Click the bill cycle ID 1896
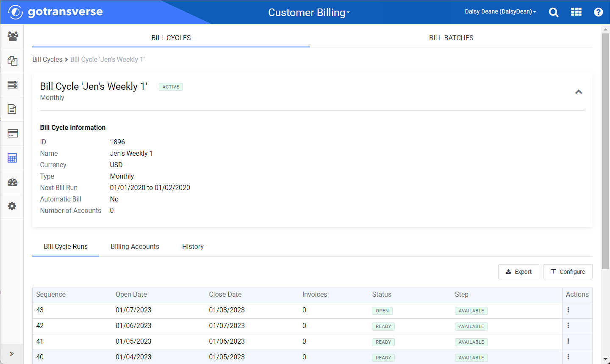This screenshot has width=610, height=364. [x=117, y=142]
